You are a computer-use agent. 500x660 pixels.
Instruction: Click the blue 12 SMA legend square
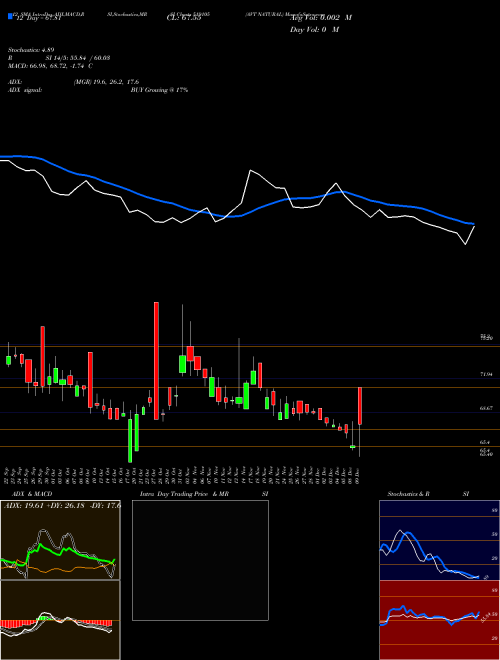coord(11,17)
